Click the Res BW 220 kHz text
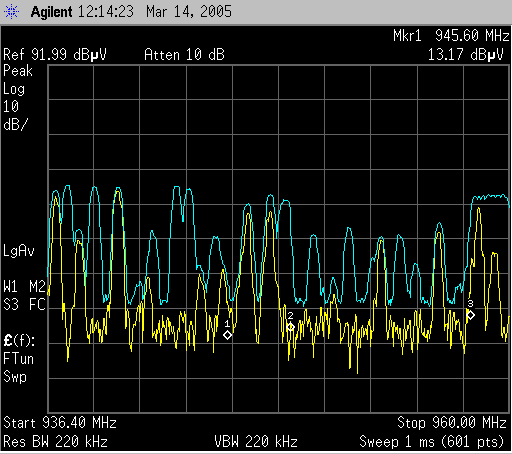512x454 pixels. click(x=55, y=442)
